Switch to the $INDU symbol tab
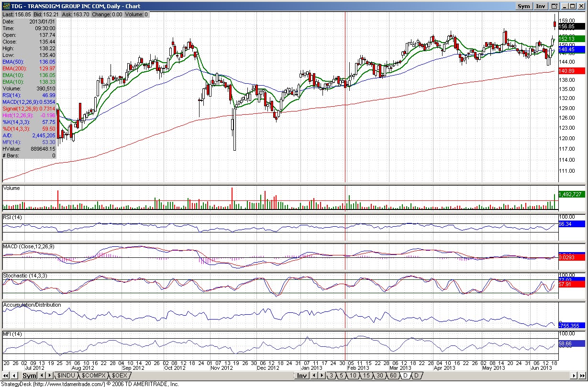588x387 pixels. (x=66, y=376)
